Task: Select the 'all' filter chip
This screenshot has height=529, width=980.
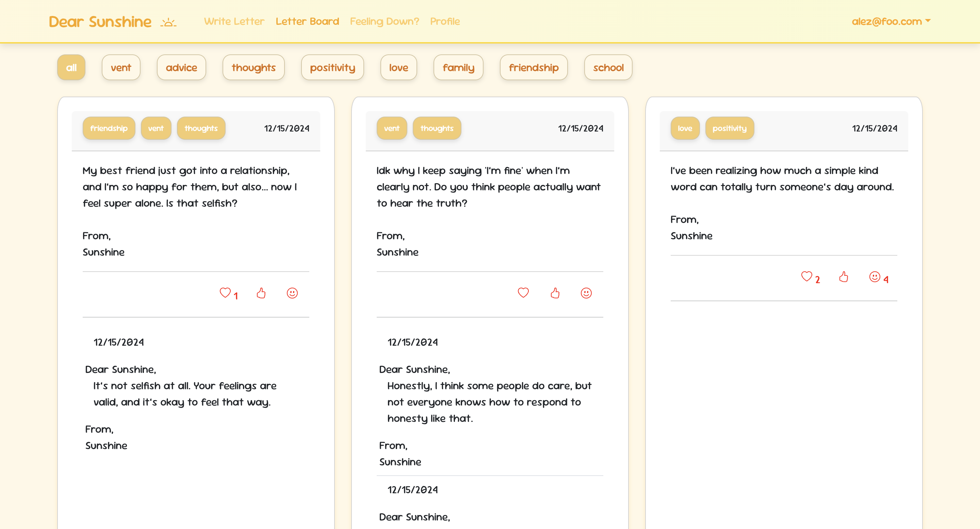Action: point(71,68)
